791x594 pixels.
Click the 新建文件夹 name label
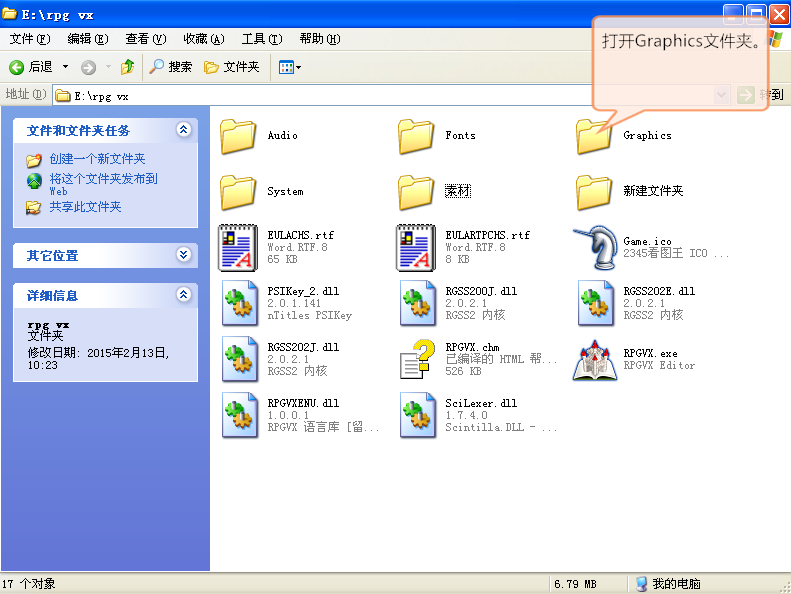click(x=653, y=191)
